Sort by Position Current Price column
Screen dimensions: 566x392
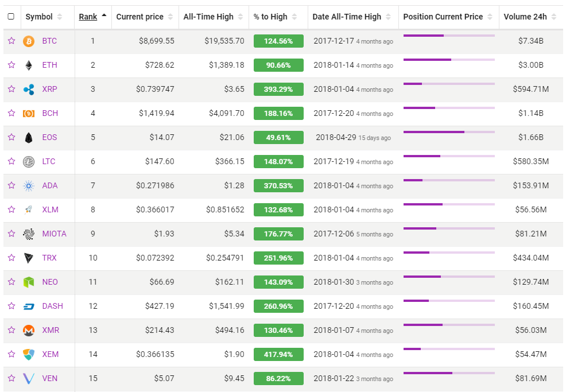point(448,17)
